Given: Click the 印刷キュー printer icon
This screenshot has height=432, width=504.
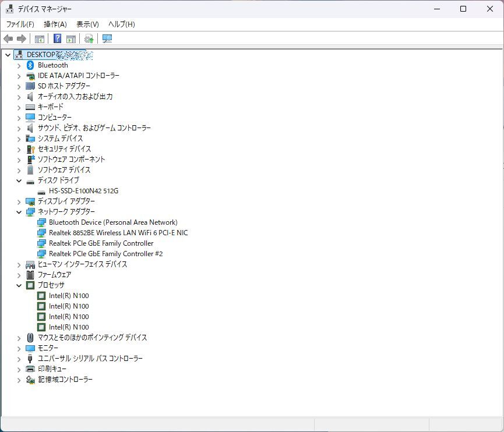Looking at the screenshot, I should (30, 369).
